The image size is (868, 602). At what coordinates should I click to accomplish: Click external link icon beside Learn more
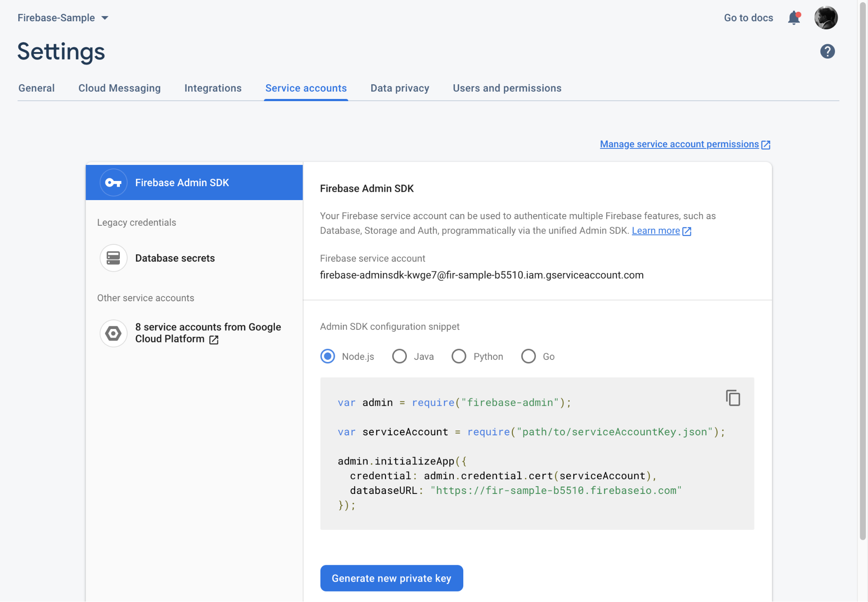(687, 231)
